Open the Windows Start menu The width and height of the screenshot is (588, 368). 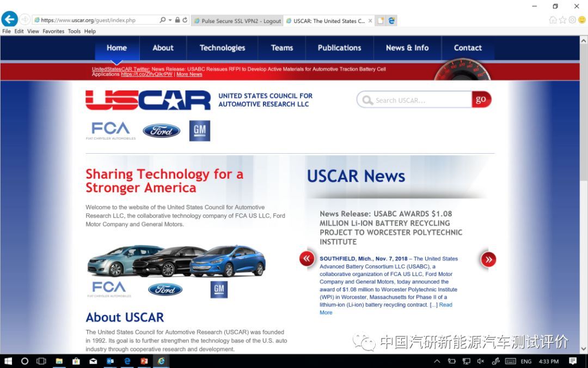tap(8, 361)
